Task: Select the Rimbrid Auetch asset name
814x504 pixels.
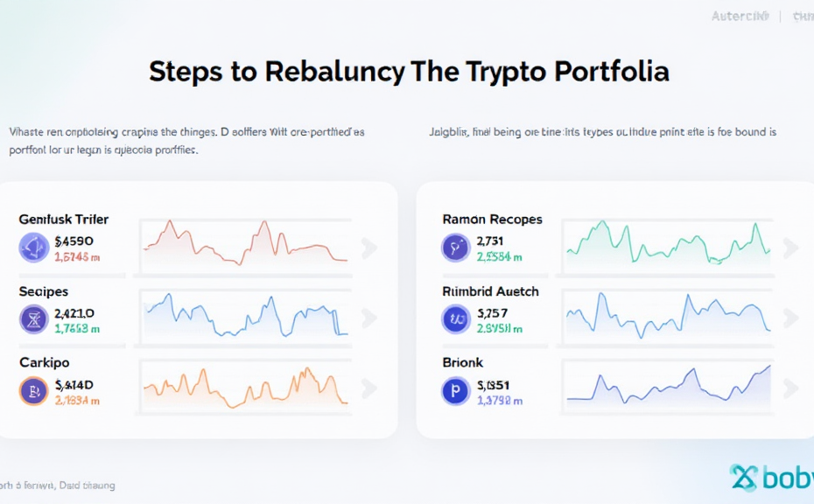Action: [x=490, y=291]
